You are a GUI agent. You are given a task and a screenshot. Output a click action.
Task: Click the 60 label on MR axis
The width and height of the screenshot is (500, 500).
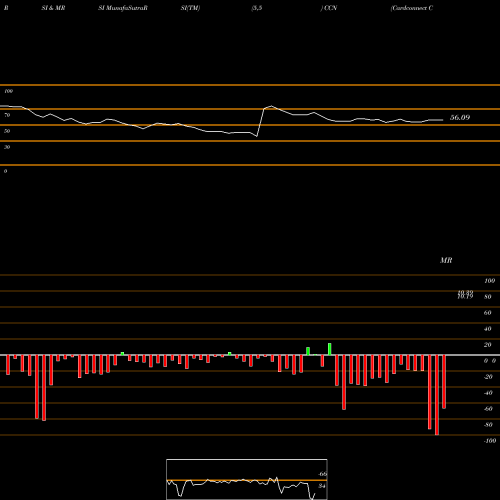488,313
